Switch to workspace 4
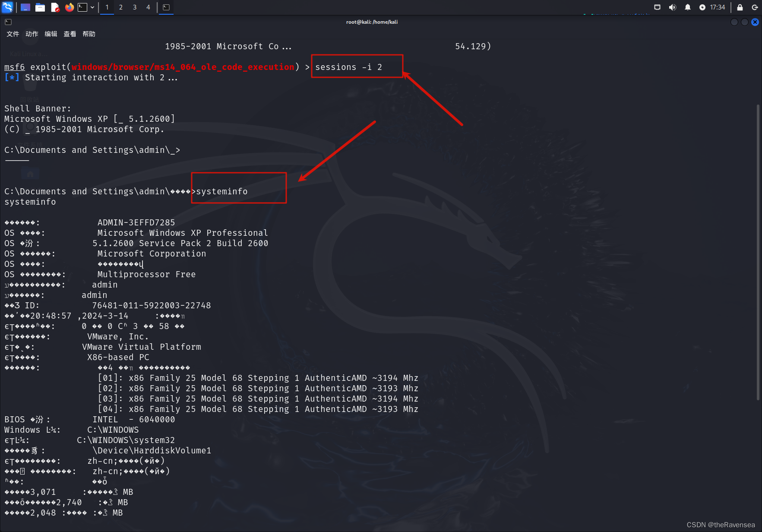Viewport: 762px width, 532px height. [148, 7]
